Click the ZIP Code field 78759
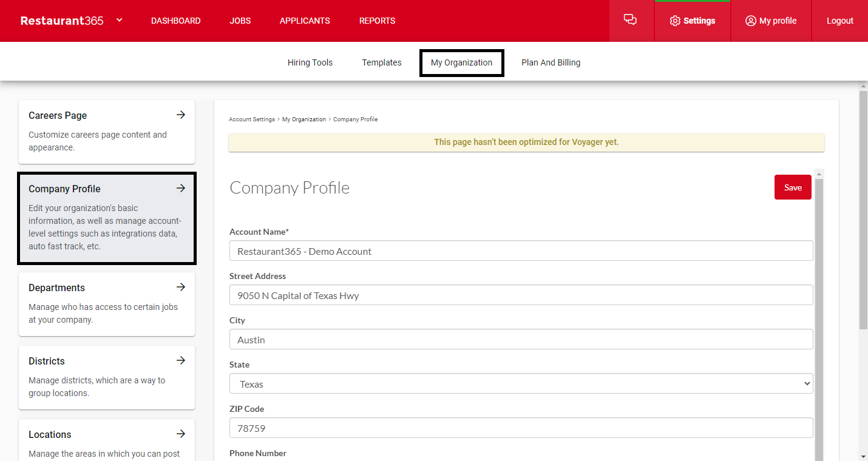 (x=521, y=428)
